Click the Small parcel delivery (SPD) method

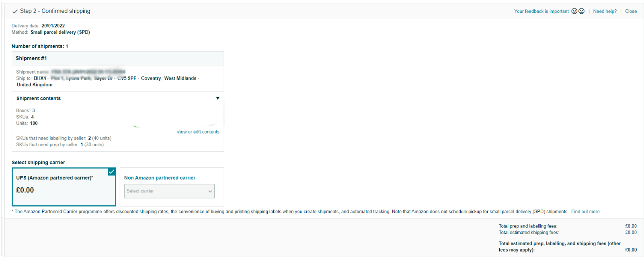tap(60, 32)
